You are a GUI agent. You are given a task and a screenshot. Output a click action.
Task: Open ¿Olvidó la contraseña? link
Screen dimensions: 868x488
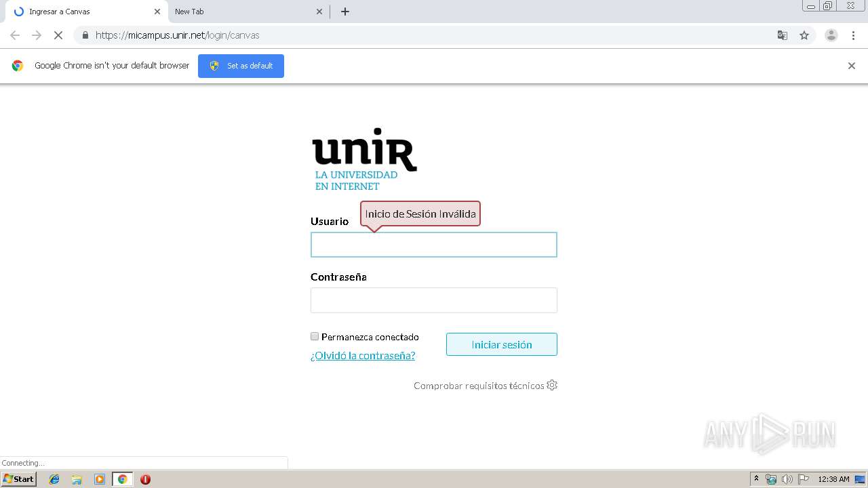pyautogui.click(x=363, y=355)
